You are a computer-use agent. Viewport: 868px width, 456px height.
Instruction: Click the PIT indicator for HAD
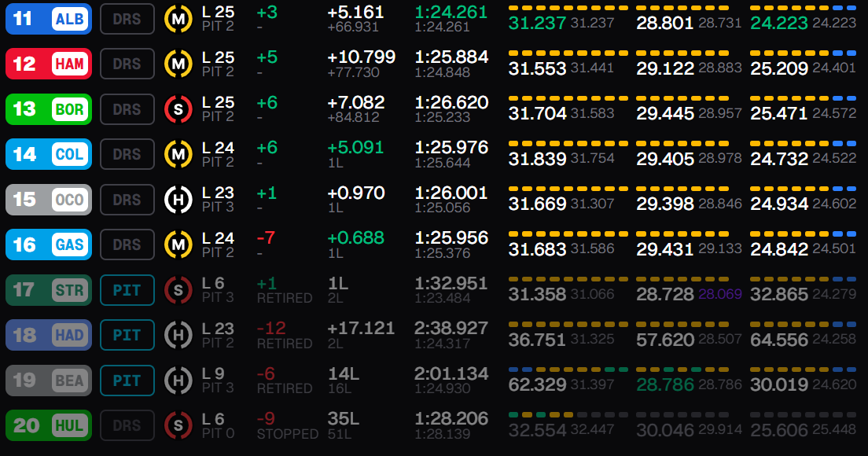coord(127,336)
